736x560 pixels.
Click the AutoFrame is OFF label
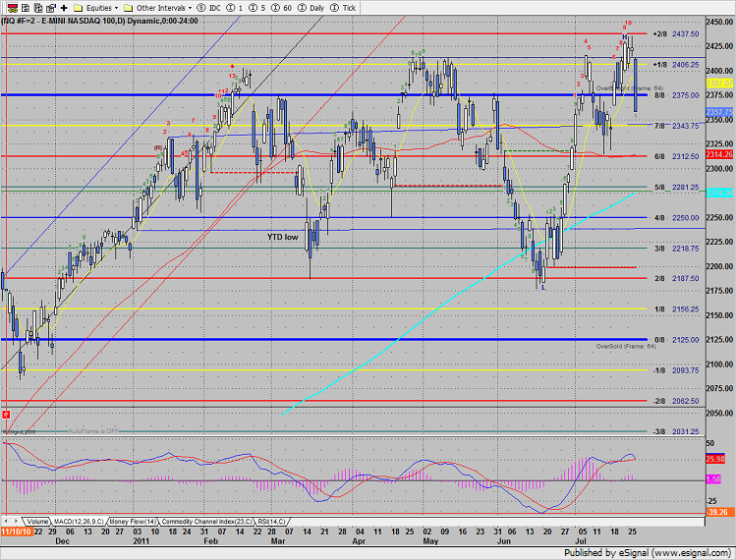click(93, 431)
